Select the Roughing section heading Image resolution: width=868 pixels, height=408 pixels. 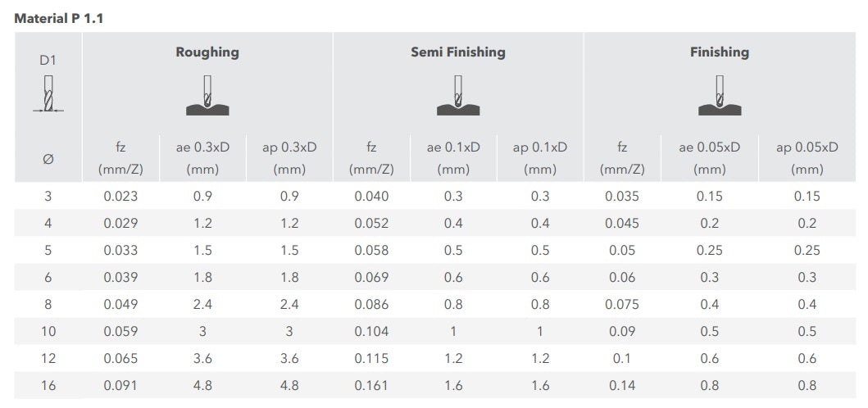coord(207,52)
